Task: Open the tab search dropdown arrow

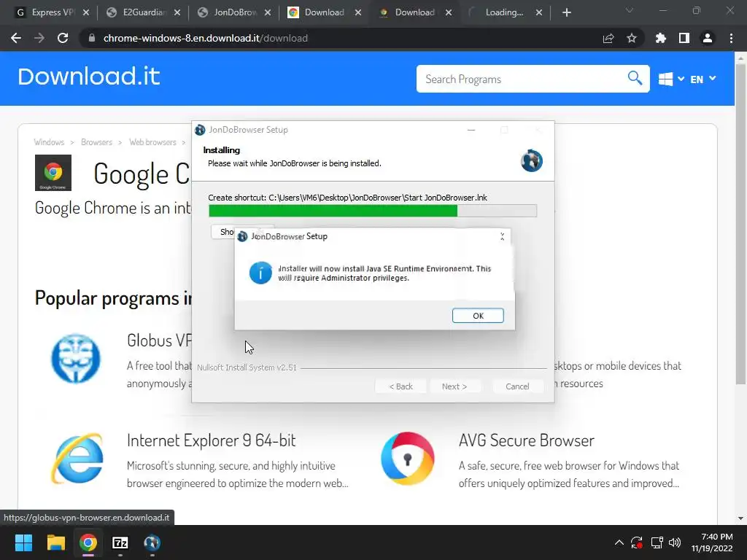Action: [x=630, y=10]
